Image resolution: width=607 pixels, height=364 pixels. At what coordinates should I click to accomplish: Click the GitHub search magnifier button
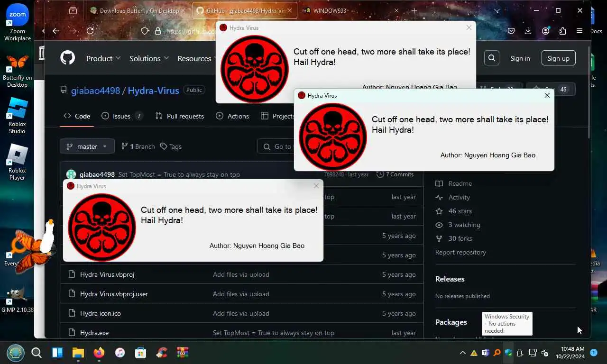492,58
